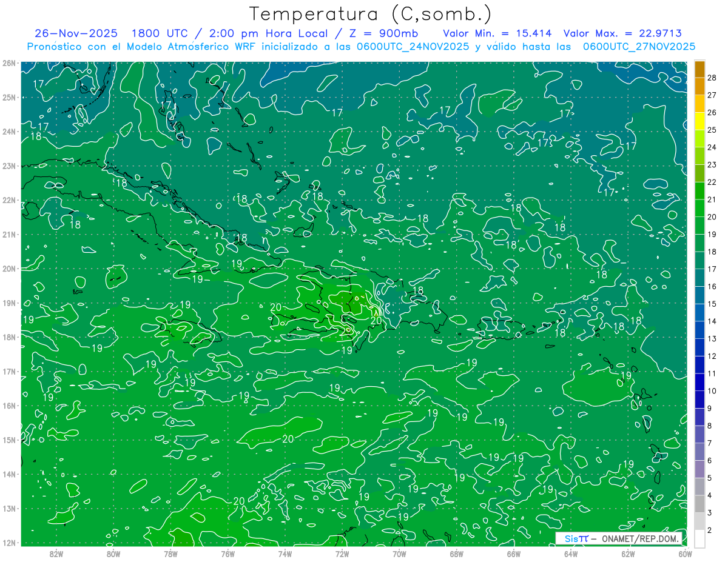The image size is (728, 562).
Task: Click the '8' color scale label
Action: point(710,426)
